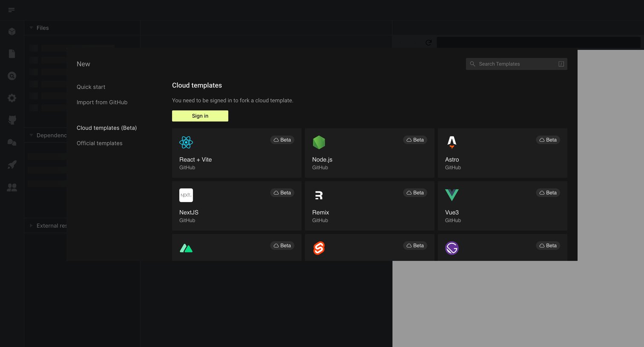The image size is (644, 347).
Task: Select Quick start in New dialog
Action: tap(91, 87)
